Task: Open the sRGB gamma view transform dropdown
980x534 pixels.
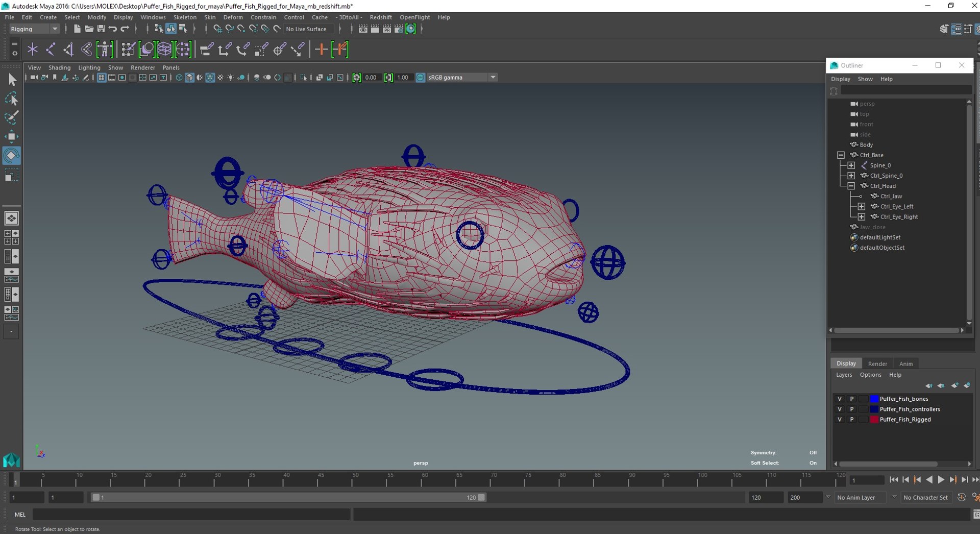Action: point(462,78)
